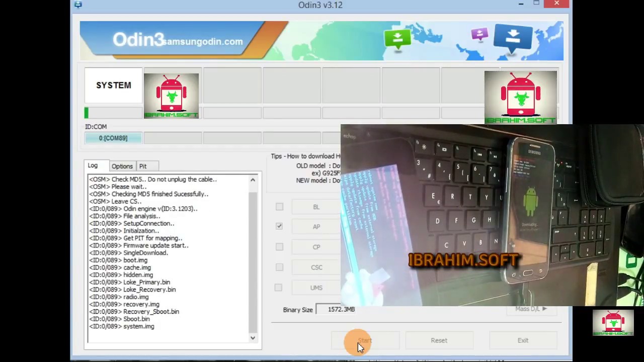Click log line 'Leave CS..'
The height and width of the screenshot is (362, 644).
pos(115,202)
